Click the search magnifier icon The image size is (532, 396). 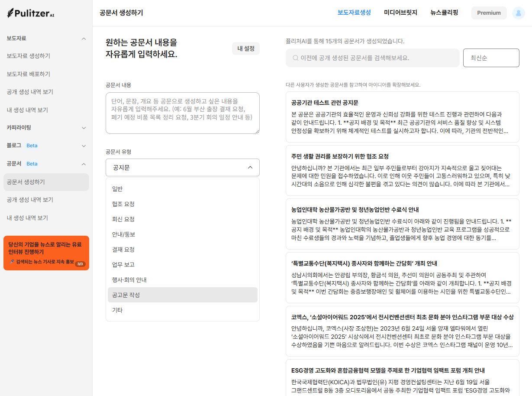tap(295, 58)
